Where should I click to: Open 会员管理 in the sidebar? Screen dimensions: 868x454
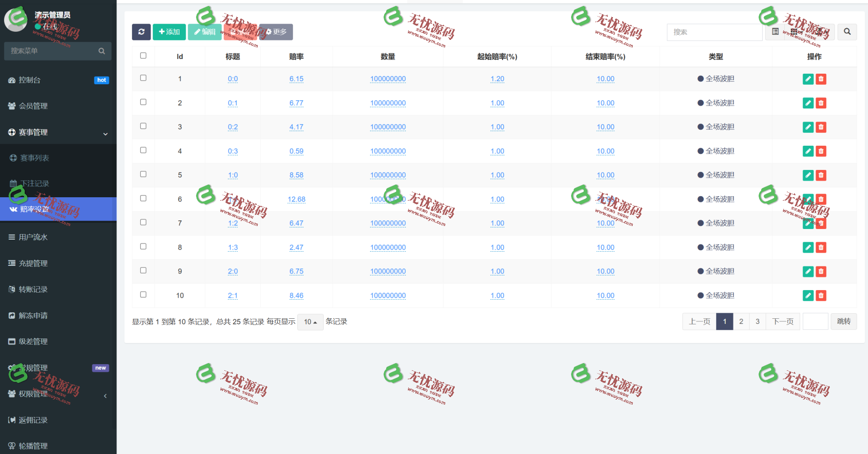[58, 106]
